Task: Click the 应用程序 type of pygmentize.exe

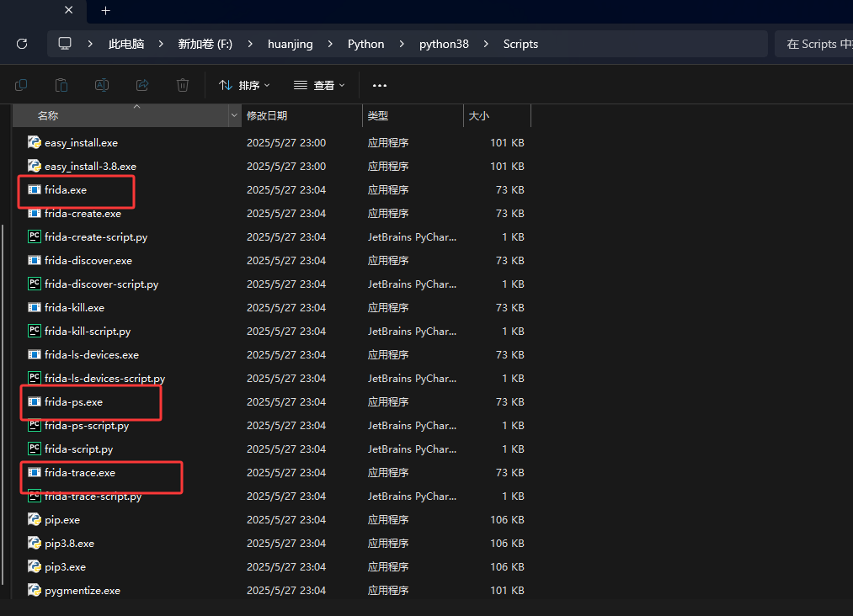Action: point(388,590)
